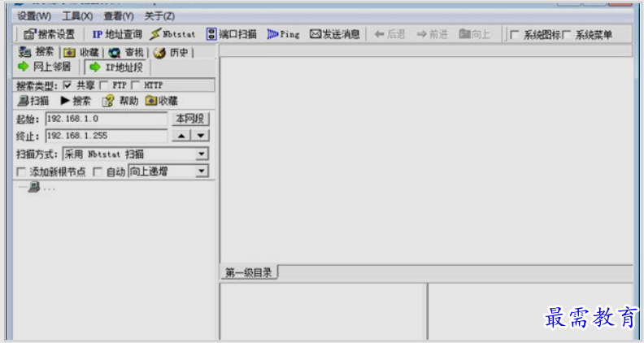The width and height of the screenshot is (644, 343).
Task: Switch to the 搜索 tab
Action: coord(37,52)
